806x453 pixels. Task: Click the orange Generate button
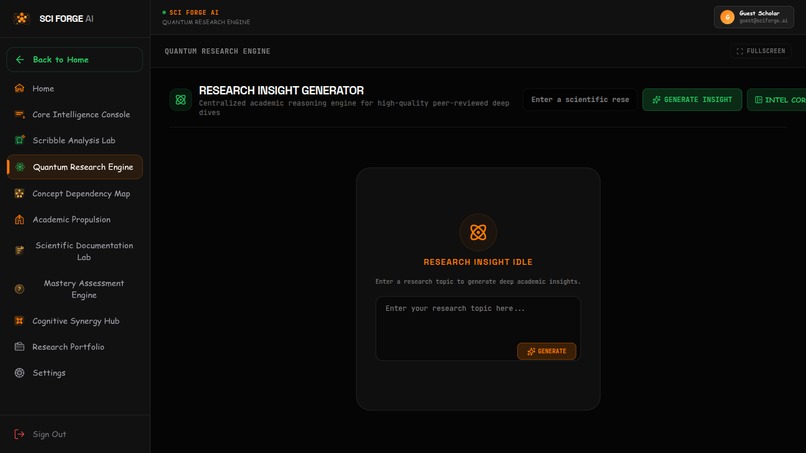(x=546, y=351)
